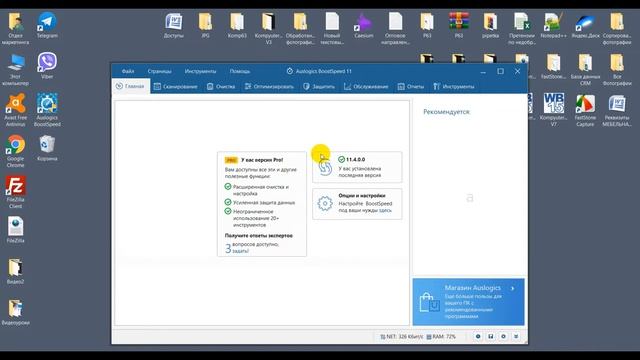The width and height of the screenshot is (640, 360).
Task: Select the FastStone Capture desktop icon
Action: click(585, 109)
